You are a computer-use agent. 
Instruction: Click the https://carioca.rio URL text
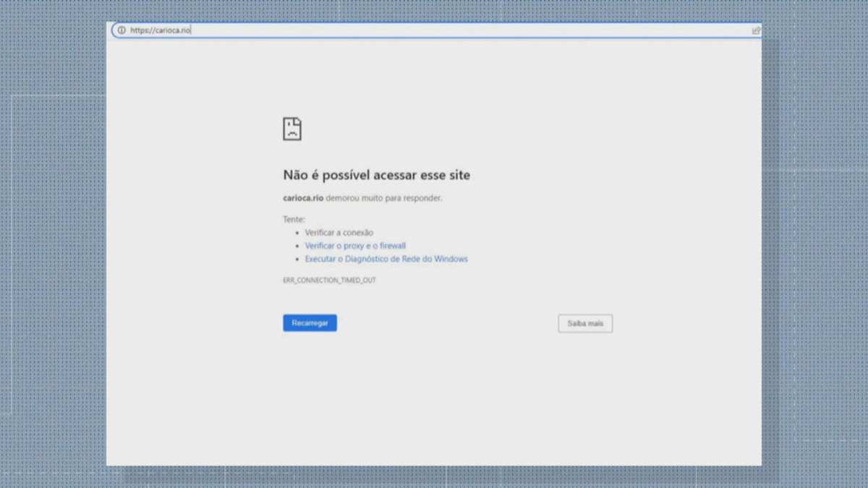pyautogui.click(x=160, y=30)
